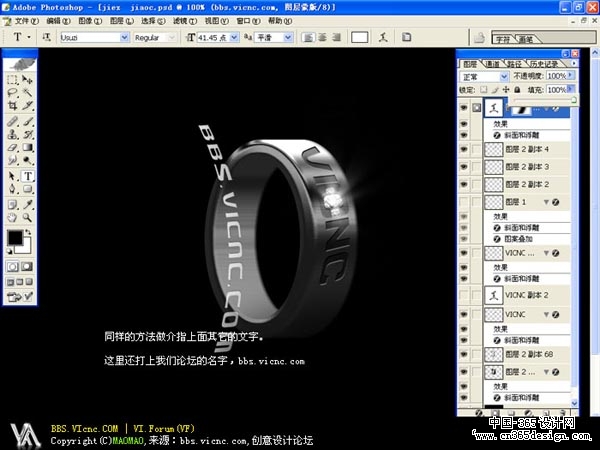Hide the 图层 2 副本 2 layer
This screenshot has height=450, width=600.
(464, 184)
